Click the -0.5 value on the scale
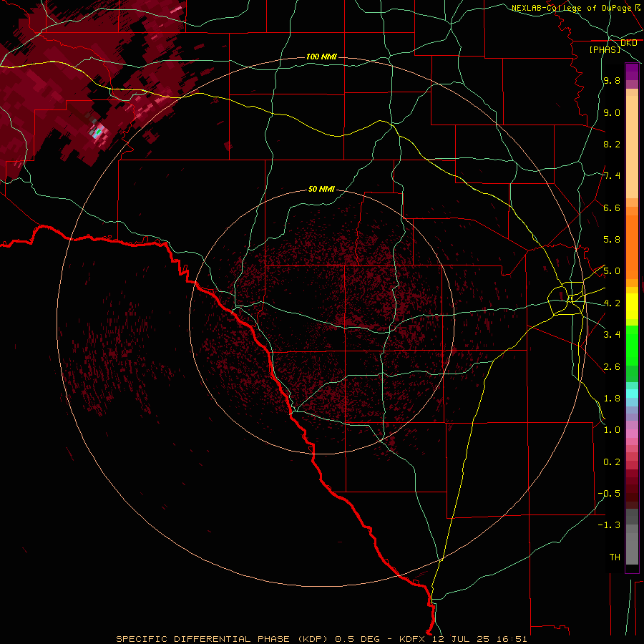 coord(609,494)
